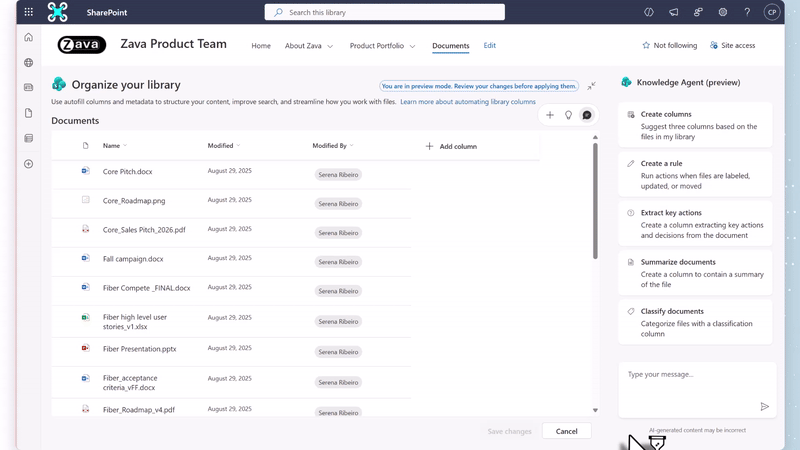This screenshot has height=450, width=800.
Task: Open Fiber_acceptance criteria_vFF.docx
Action: (130, 383)
